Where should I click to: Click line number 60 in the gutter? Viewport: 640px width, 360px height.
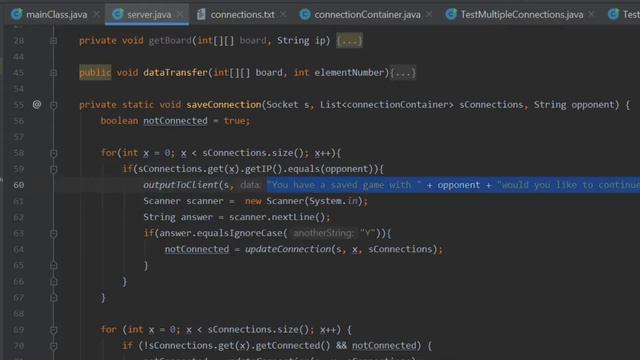click(x=18, y=185)
